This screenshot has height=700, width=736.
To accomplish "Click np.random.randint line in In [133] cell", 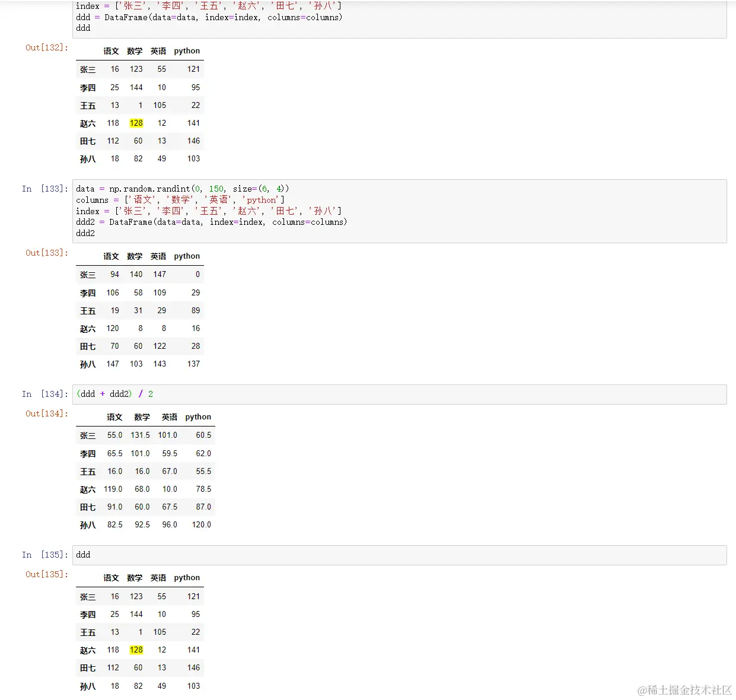I will point(183,189).
